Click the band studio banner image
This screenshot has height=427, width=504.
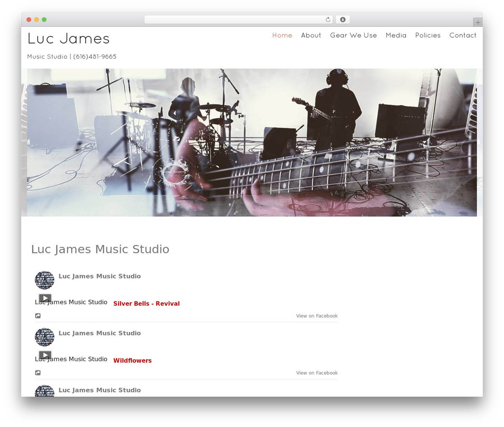click(252, 143)
